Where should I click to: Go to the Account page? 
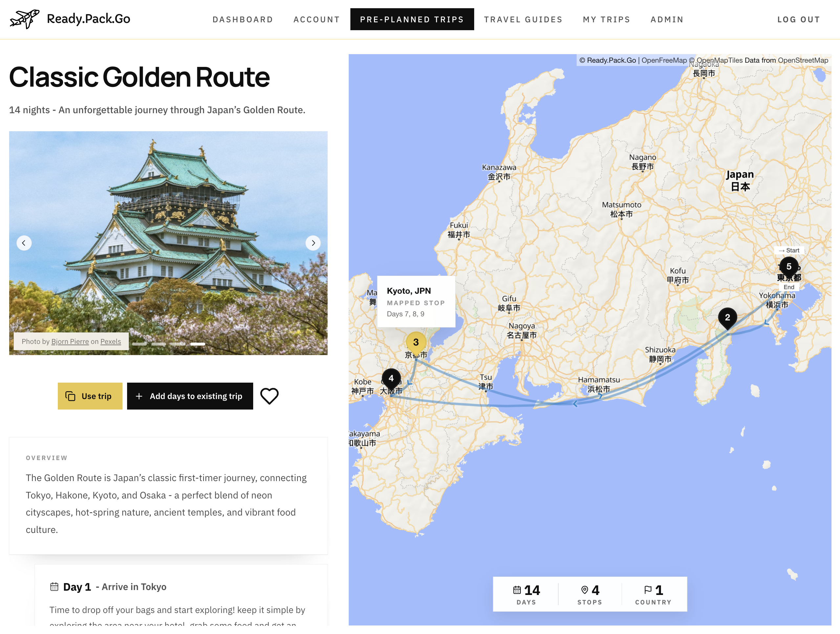point(317,19)
